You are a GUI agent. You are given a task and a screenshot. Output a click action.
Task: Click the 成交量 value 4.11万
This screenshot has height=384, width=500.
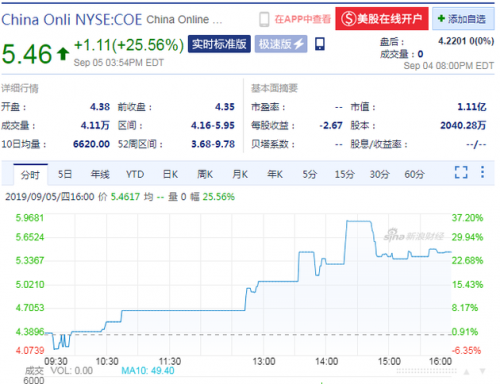coord(95,125)
